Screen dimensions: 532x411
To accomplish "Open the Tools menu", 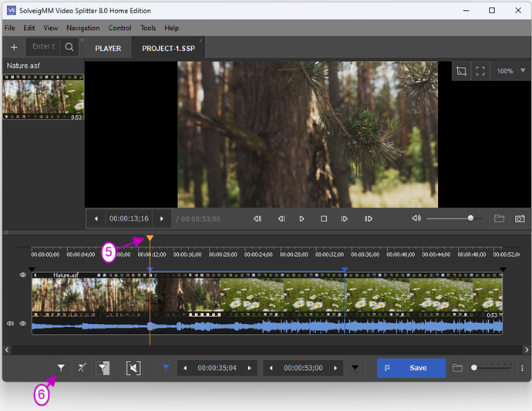I will [x=148, y=28].
